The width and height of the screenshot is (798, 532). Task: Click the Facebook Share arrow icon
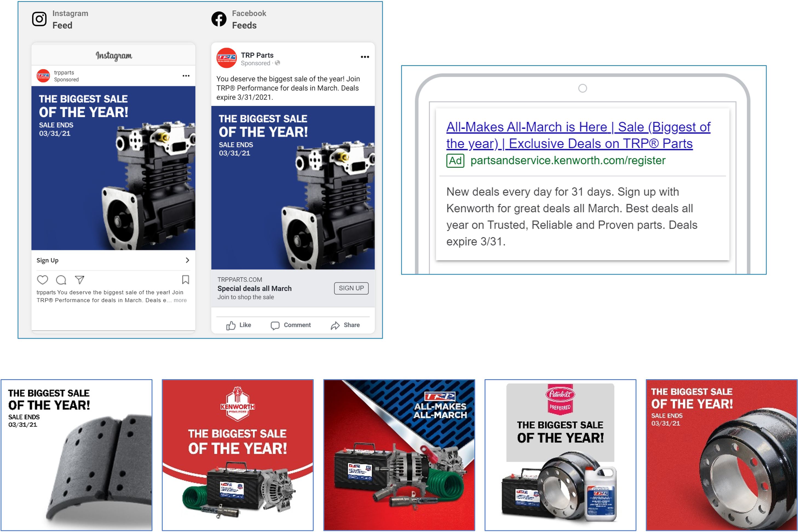tap(335, 326)
